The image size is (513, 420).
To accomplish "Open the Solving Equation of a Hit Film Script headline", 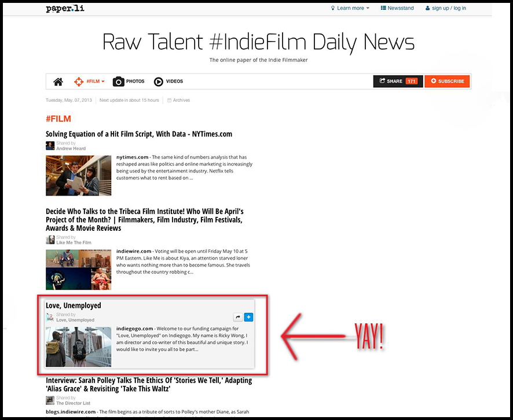I will (139, 134).
